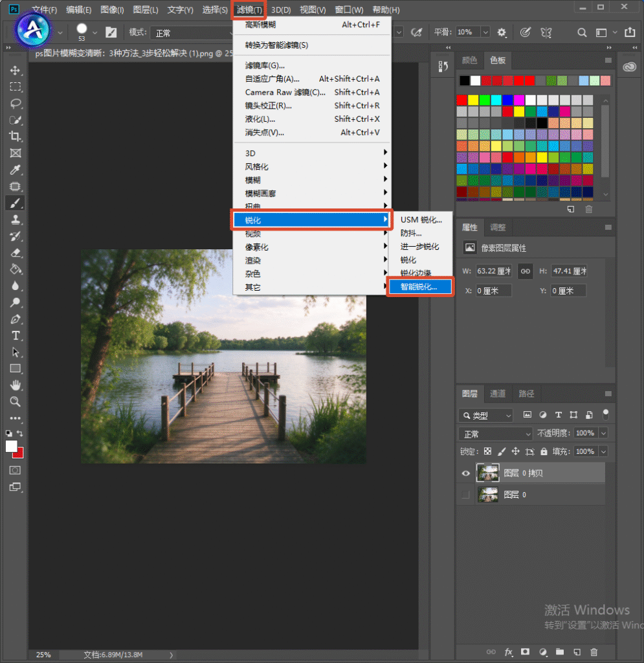
Task: Switch to the 通道 tab
Action: [x=497, y=394]
